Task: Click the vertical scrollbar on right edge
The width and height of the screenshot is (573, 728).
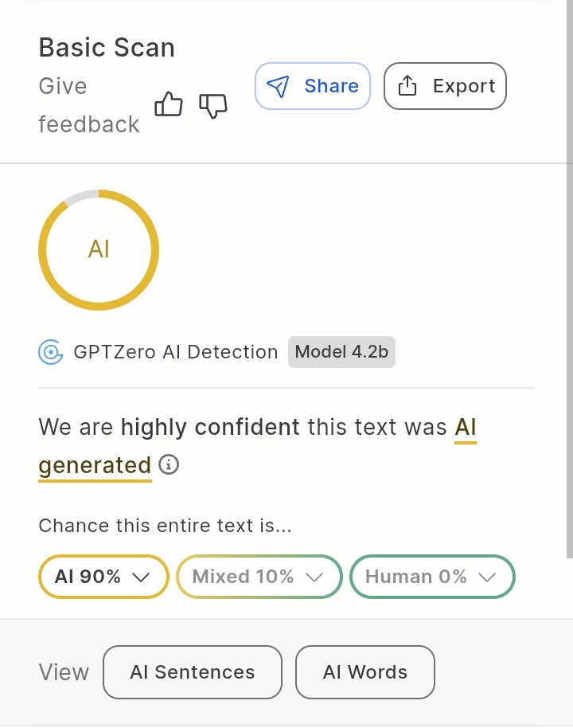Action: click(x=569, y=279)
